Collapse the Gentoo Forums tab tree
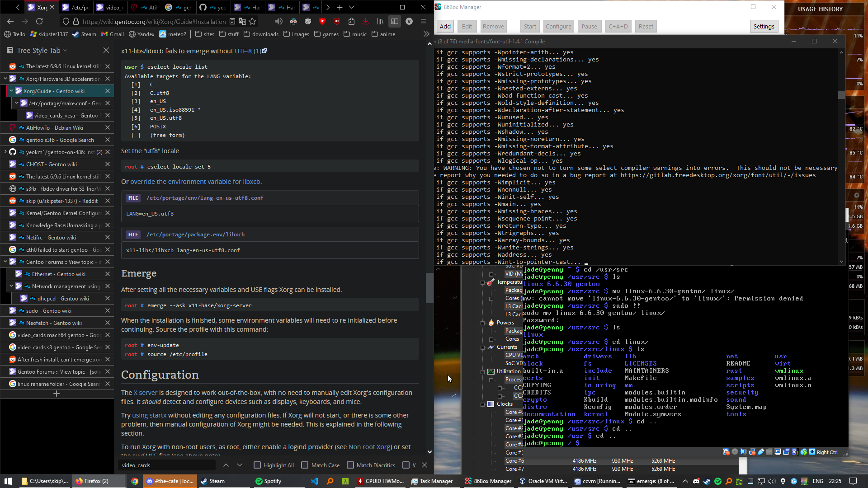 [5, 262]
